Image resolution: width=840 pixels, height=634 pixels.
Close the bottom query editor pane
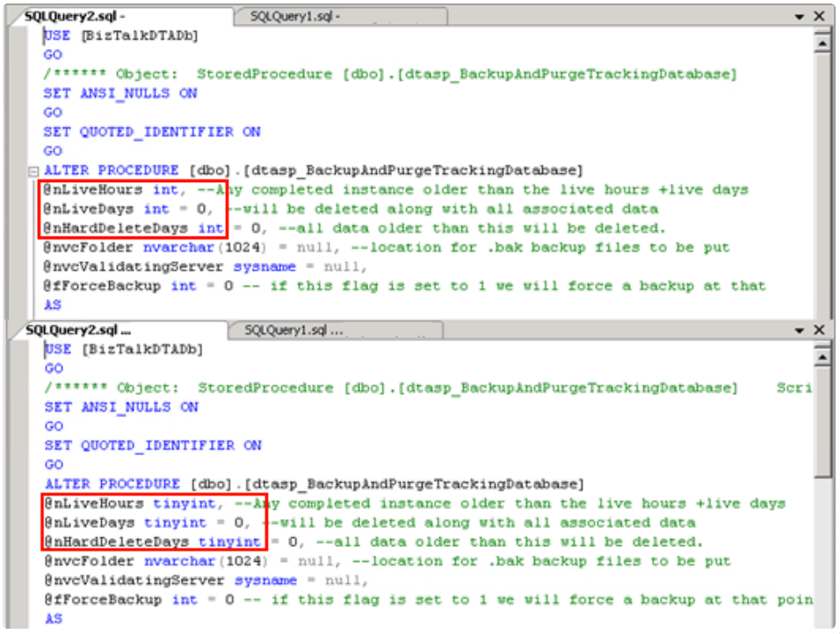click(x=819, y=330)
